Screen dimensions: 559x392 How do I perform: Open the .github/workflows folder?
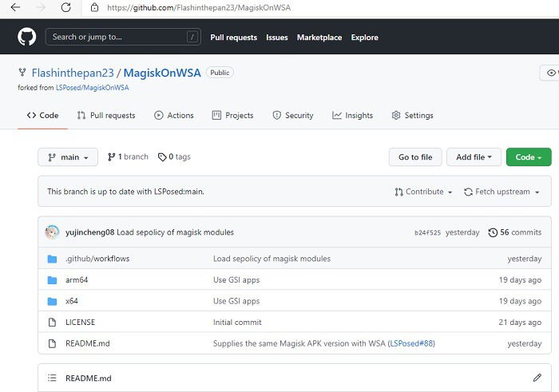97,259
